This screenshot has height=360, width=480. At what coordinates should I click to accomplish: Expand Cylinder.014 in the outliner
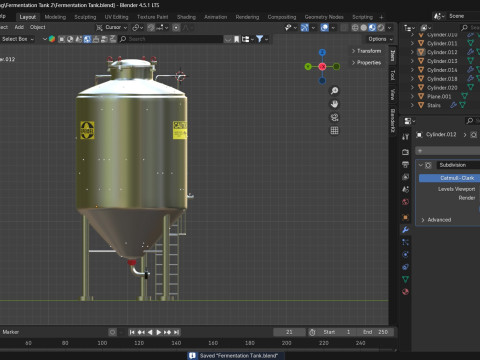point(412,70)
